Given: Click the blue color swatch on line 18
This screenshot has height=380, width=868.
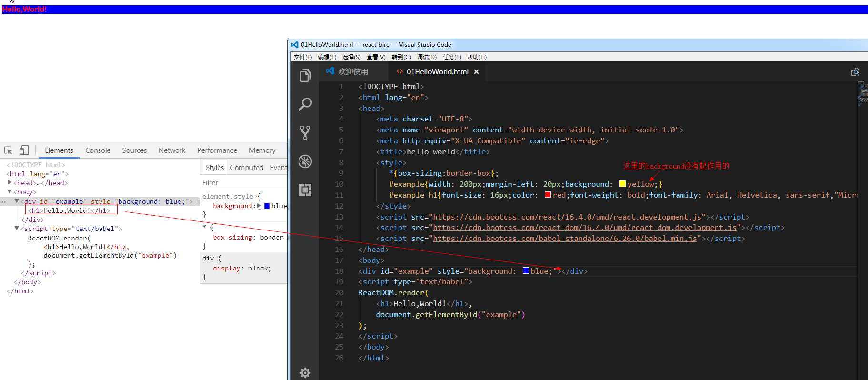Looking at the screenshot, I should [526, 270].
